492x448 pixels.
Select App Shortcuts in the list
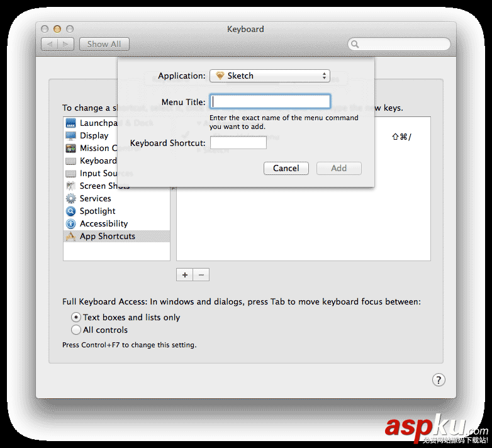pyautogui.click(x=117, y=236)
